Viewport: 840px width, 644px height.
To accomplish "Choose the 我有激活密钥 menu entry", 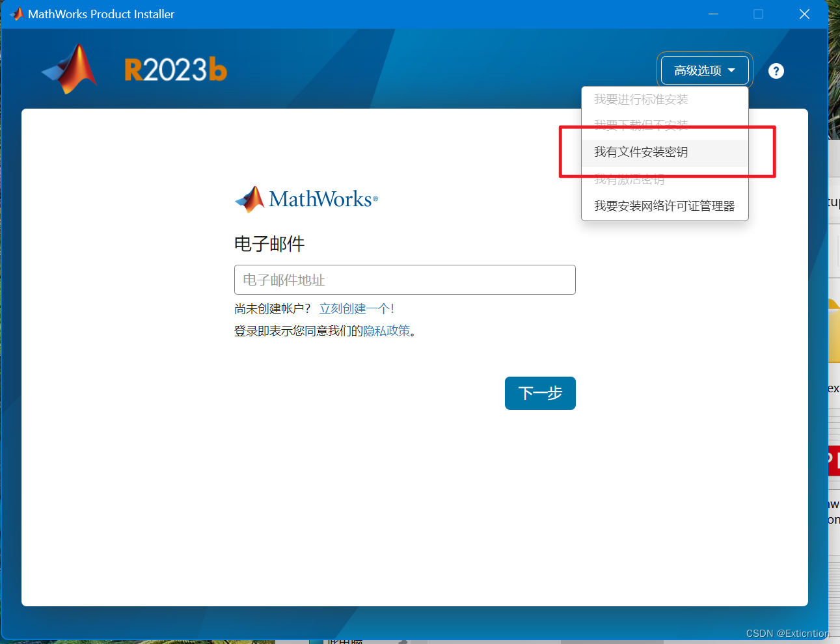I will (x=664, y=180).
